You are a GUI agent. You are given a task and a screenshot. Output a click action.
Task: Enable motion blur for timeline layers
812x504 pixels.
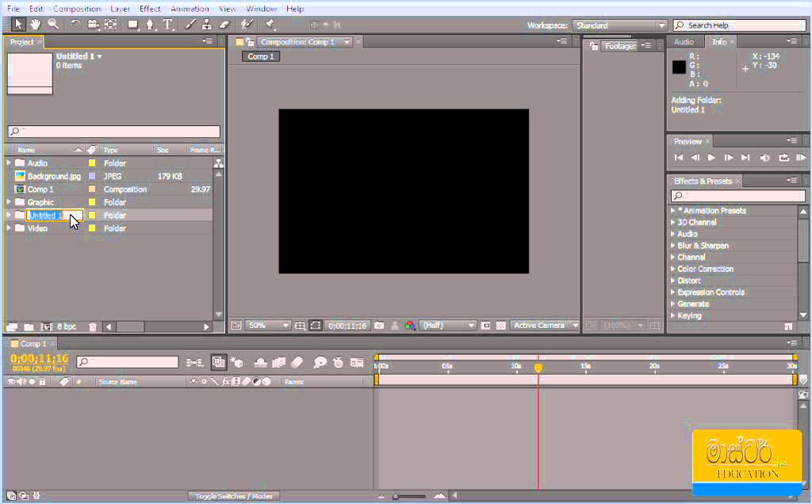(297, 363)
